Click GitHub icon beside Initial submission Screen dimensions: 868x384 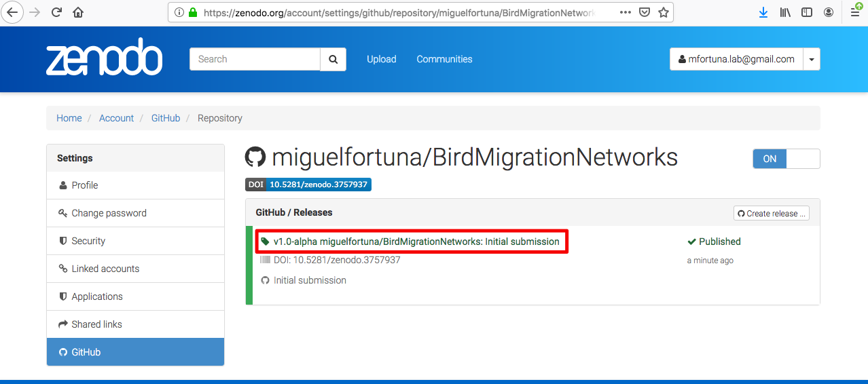tap(266, 280)
